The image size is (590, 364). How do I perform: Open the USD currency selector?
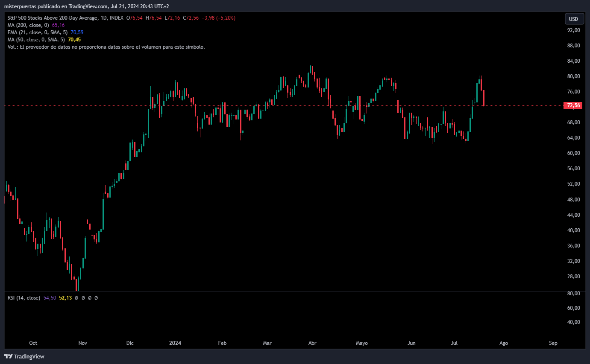(574, 19)
